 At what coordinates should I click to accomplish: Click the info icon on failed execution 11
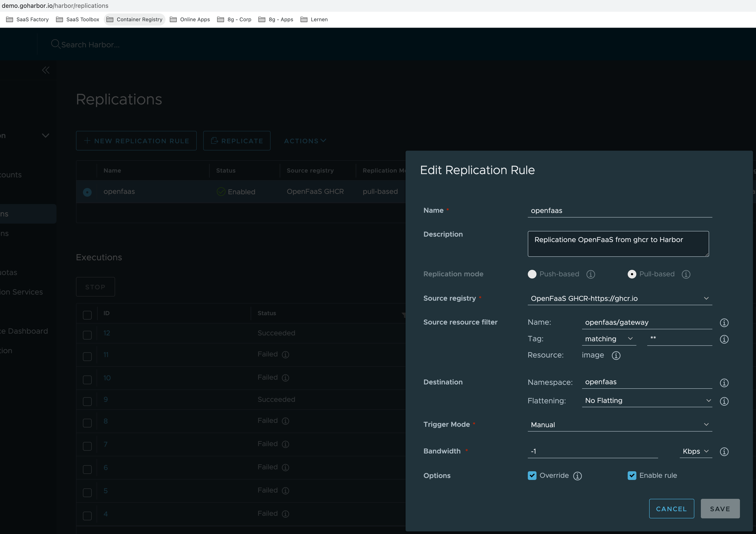point(285,354)
